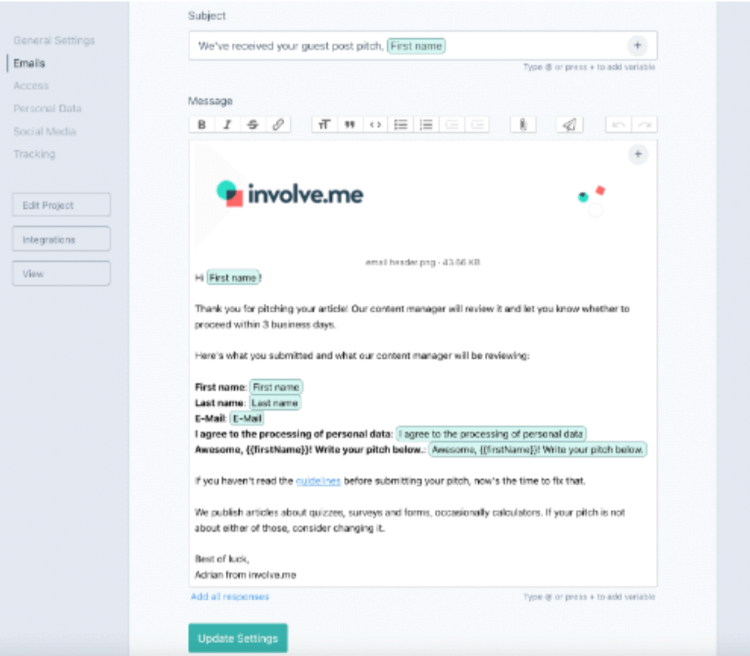The width and height of the screenshot is (750, 656).
Task: Attach a file with paperclip icon
Action: tap(523, 125)
